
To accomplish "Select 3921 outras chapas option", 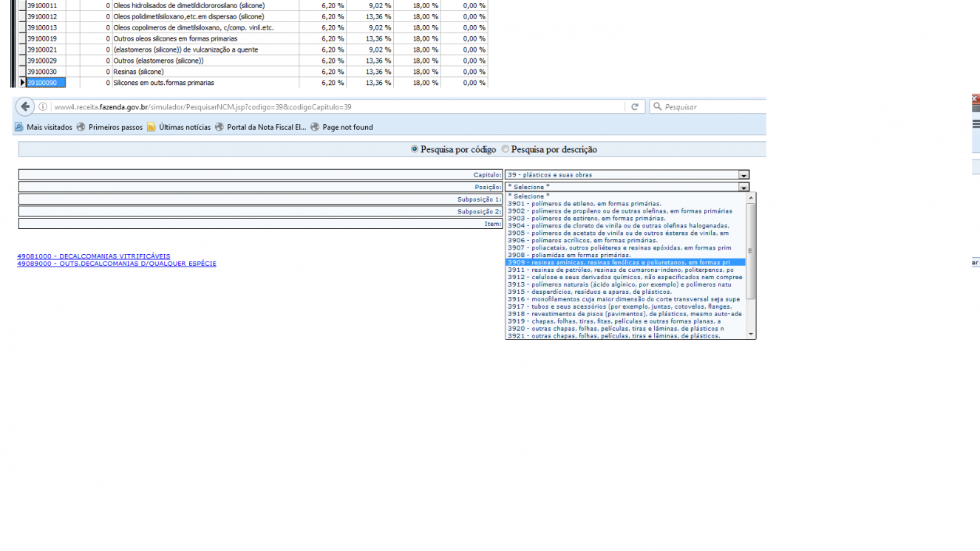I will 625,336.
